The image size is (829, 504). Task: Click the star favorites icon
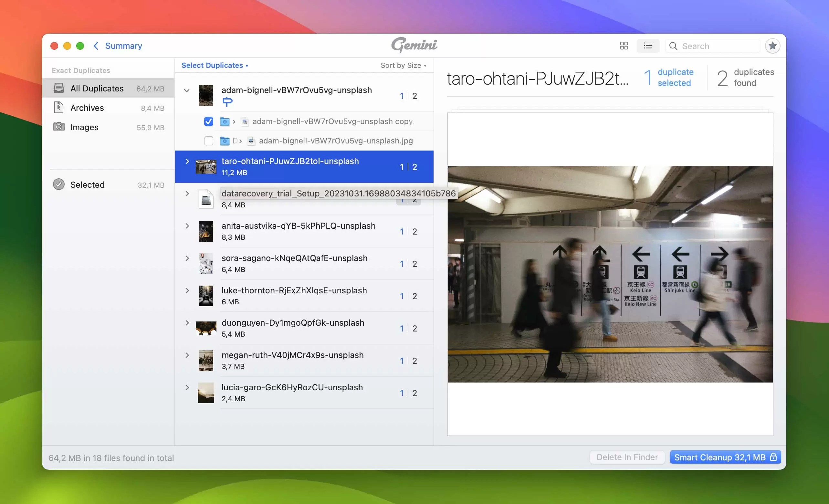click(773, 46)
